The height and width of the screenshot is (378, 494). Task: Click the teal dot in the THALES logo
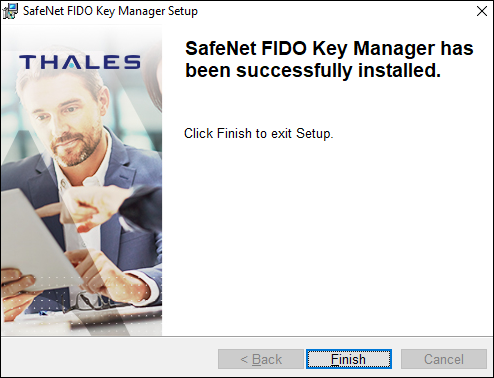click(x=72, y=65)
